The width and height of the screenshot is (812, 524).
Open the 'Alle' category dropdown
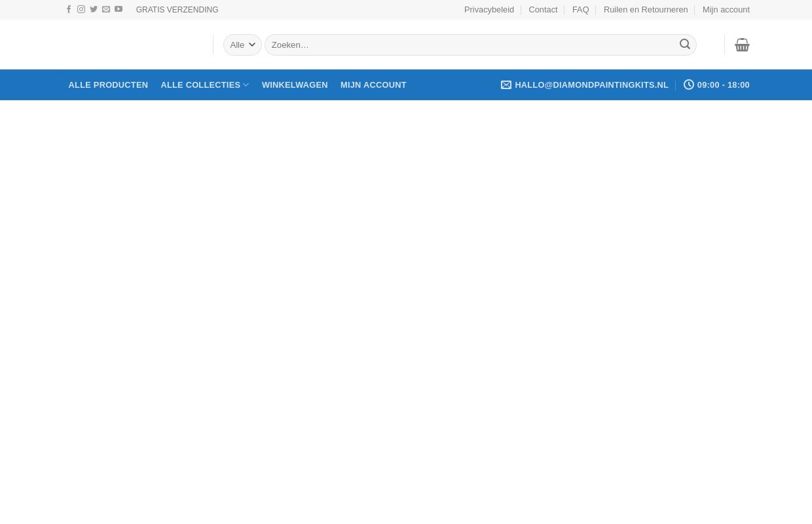pos(242,45)
